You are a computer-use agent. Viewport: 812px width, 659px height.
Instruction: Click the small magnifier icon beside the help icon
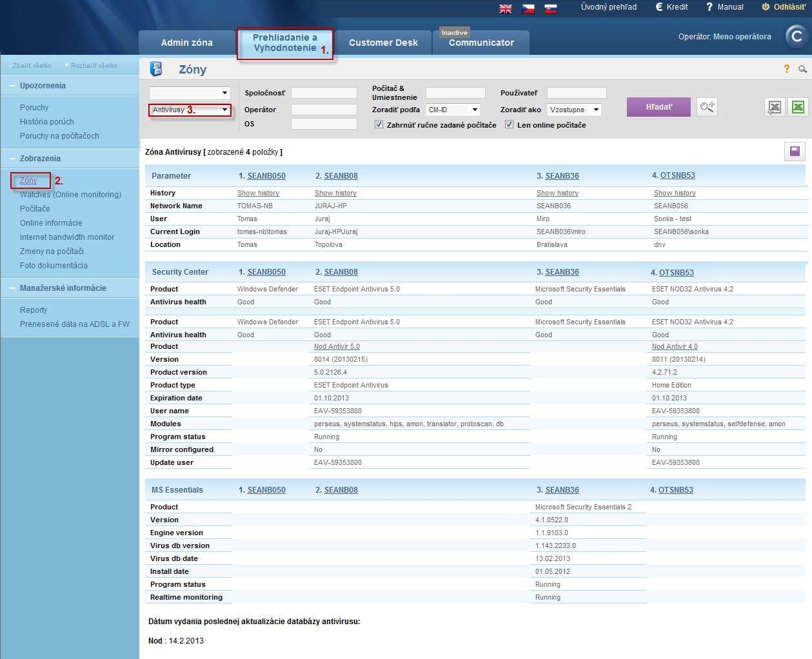pos(802,69)
